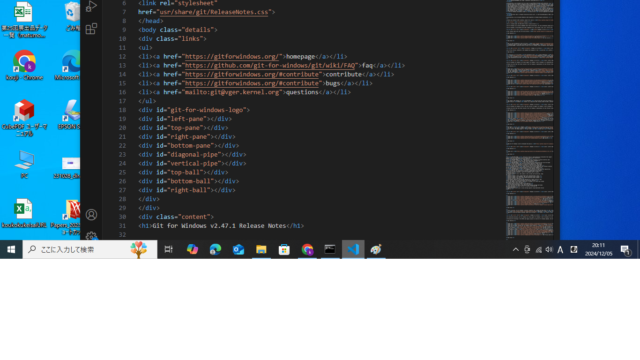Click the #contribute URL on line 14
The height and width of the screenshot is (360, 640).
(x=251, y=74)
